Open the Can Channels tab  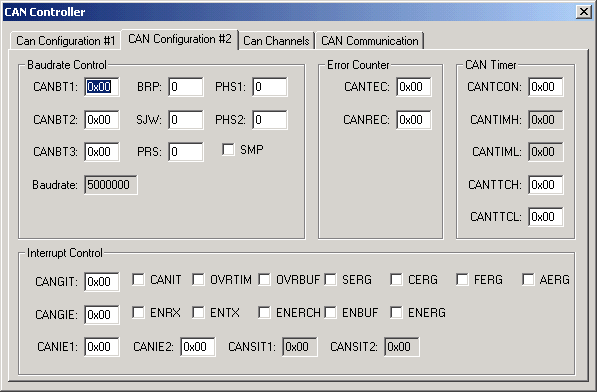[276, 41]
